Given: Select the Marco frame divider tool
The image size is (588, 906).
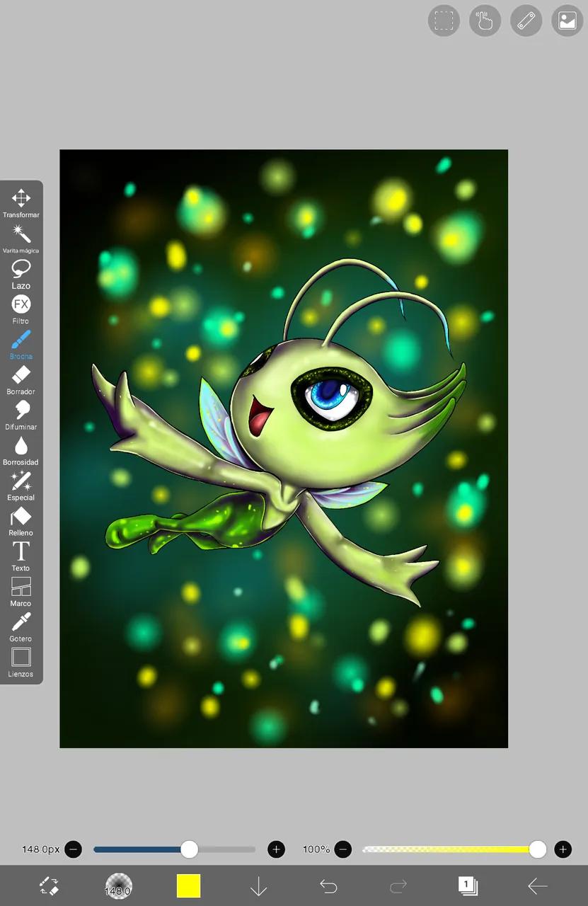Looking at the screenshot, I should coord(21,592).
